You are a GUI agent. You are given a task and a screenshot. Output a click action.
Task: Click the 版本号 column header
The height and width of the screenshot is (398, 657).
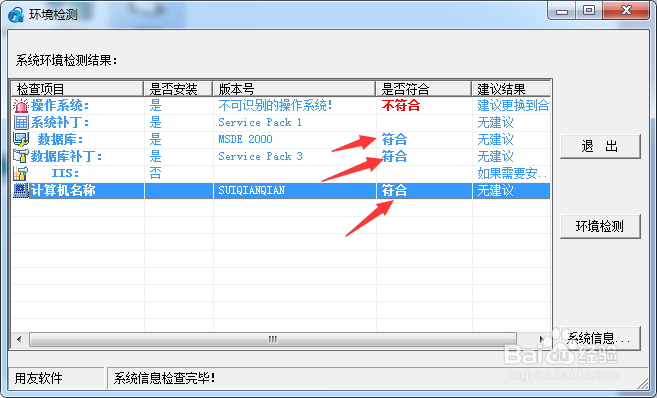(x=294, y=89)
